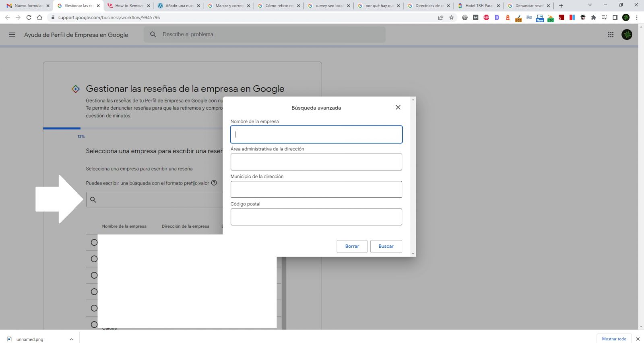The height and width of the screenshot is (343, 644).
Task: Open the Google account avatar
Action: coord(626,35)
